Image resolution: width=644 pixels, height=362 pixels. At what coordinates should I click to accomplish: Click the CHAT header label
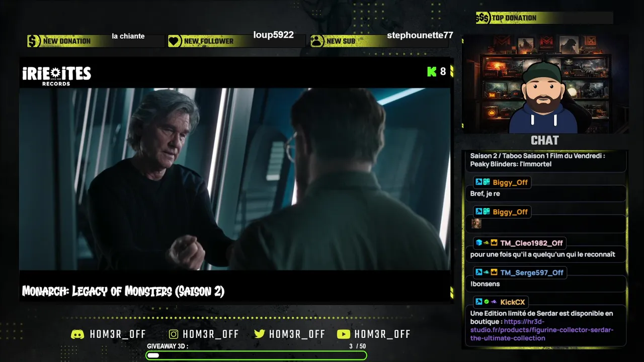point(545,140)
